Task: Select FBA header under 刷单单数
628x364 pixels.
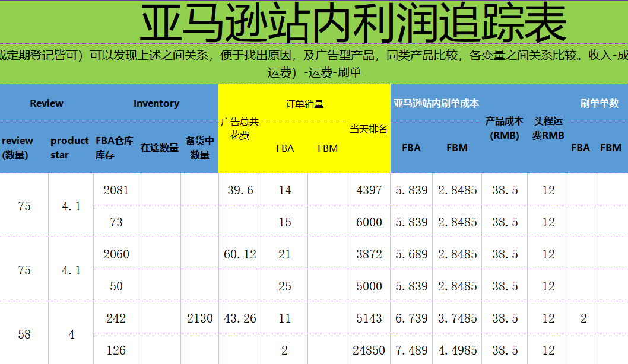Action: click(x=581, y=148)
